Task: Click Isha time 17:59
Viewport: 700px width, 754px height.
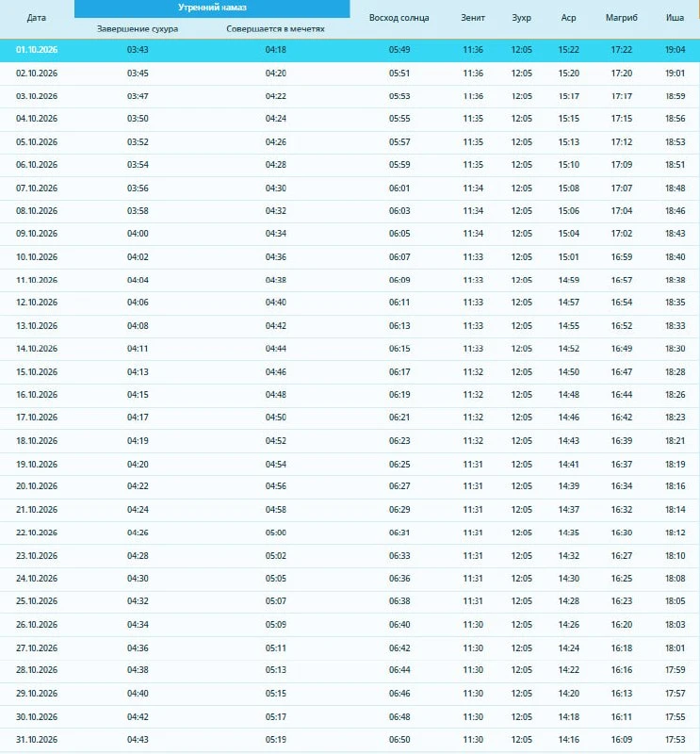Action: pos(675,669)
